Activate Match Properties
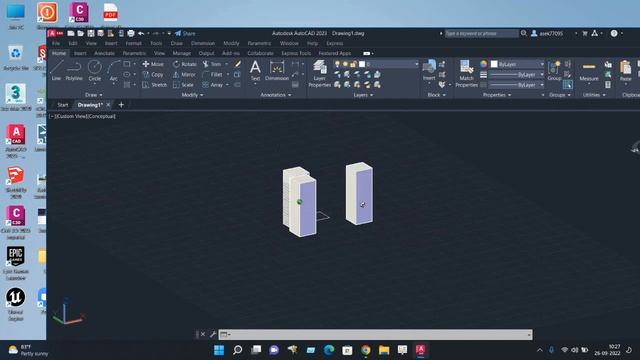The height and width of the screenshot is (360, 640). click(466, 73)
